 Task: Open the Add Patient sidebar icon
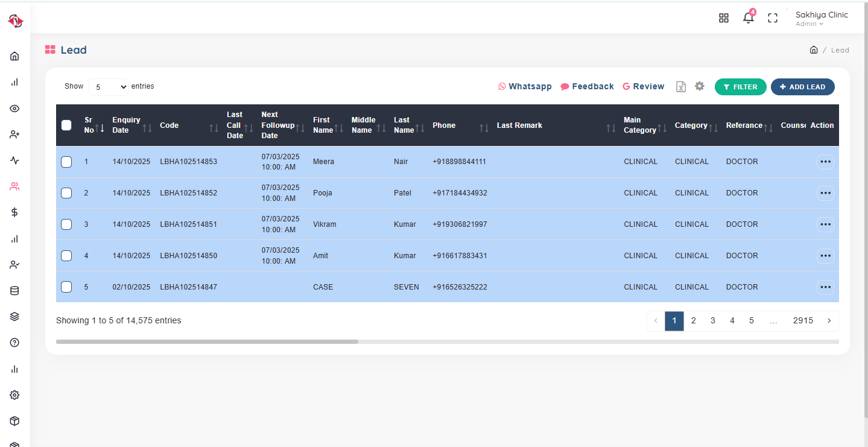click(14, 134)
